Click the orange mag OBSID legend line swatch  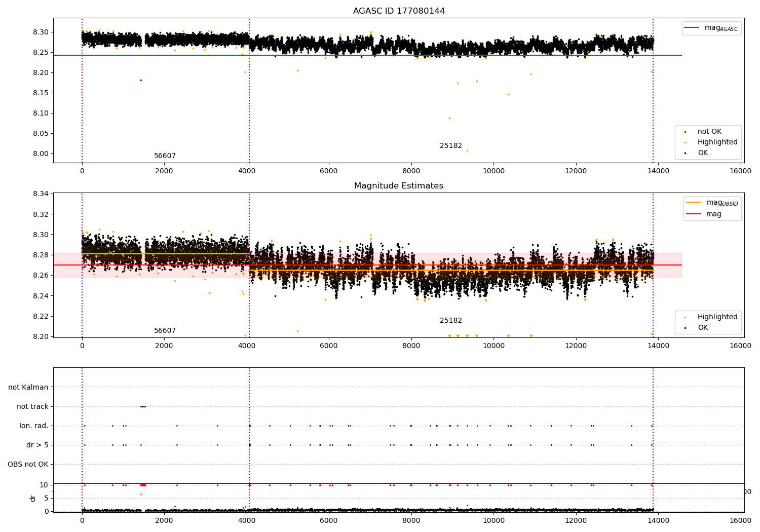coord(693,203)
